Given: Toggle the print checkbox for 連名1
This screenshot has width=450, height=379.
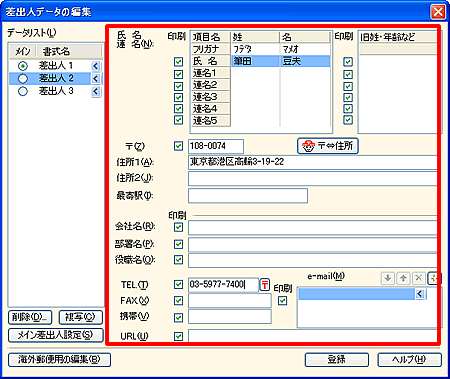Looking at the screenshot, I should click(x=178, y=74).
